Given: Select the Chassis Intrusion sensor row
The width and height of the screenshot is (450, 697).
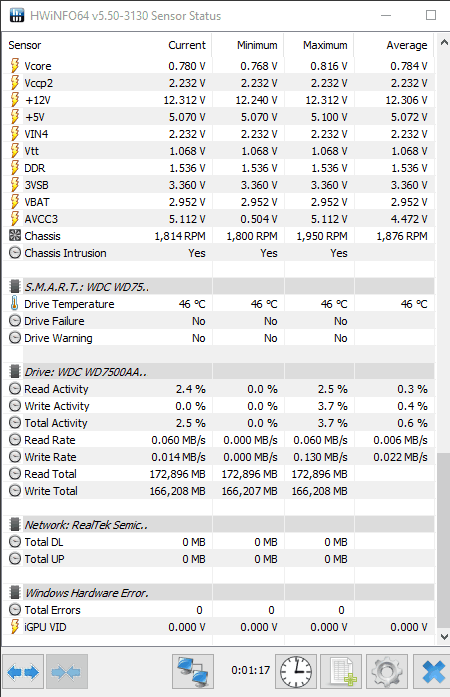Looking at the screenshot, I should point(218,253).
